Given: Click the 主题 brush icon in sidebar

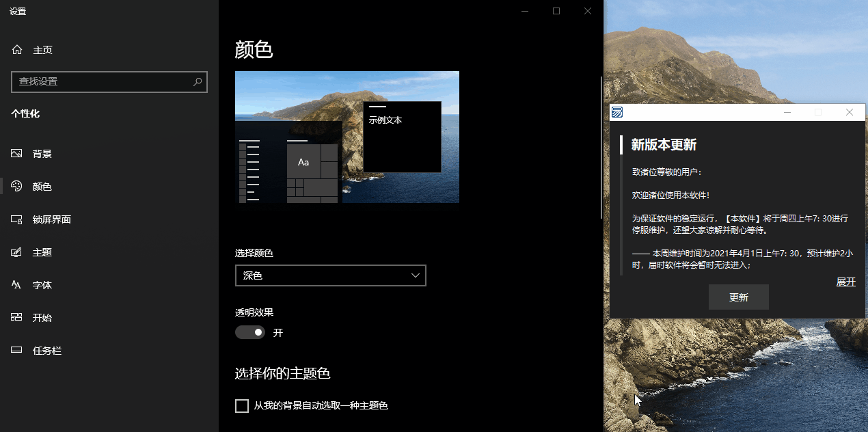Looking at the screenshot, I should [x=17, y=252].
